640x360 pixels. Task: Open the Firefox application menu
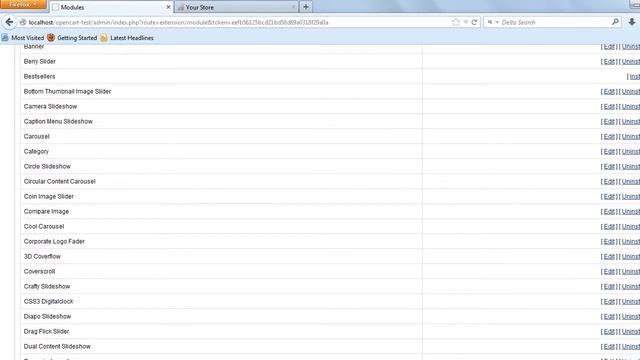point(23,4)
